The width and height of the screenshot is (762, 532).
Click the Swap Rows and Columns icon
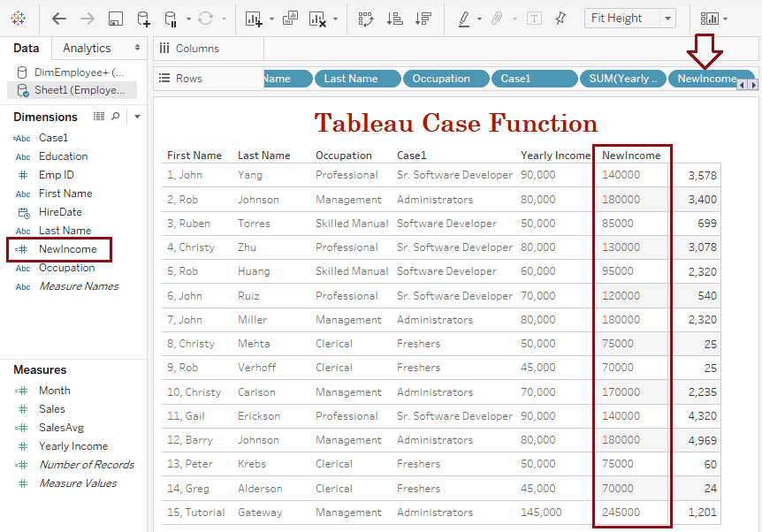(x=366, y=19)
